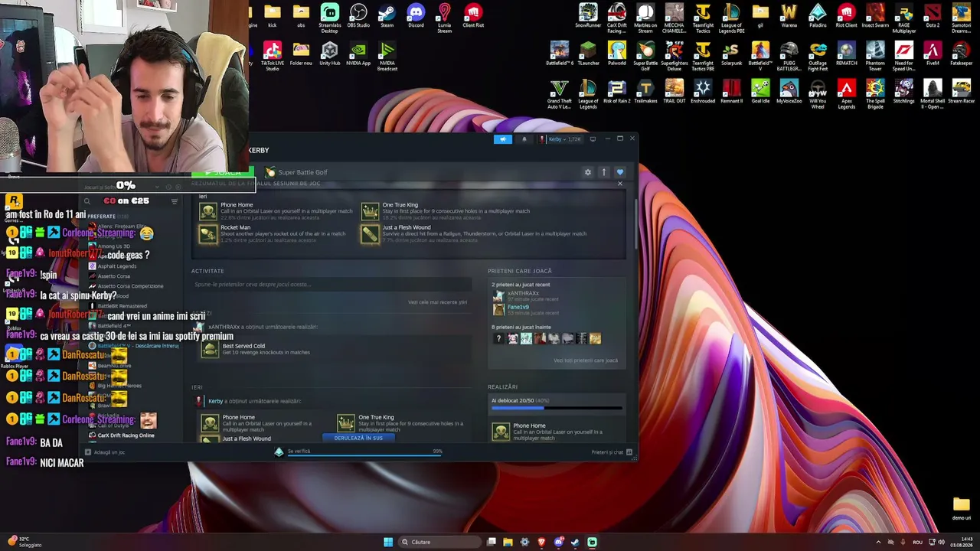
Task: Open xANTHRAXx friend profile in friends list
Action: [x=523, y=293]
